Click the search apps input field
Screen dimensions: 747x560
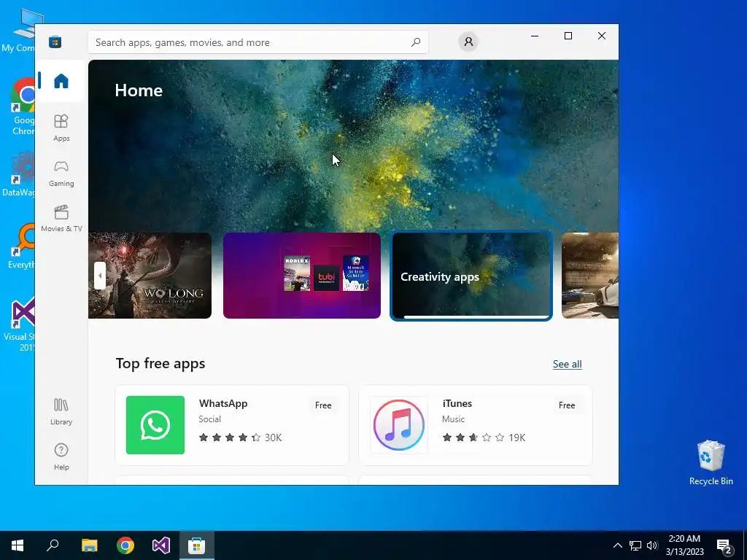pyautogui.click(x=258, y=42)
